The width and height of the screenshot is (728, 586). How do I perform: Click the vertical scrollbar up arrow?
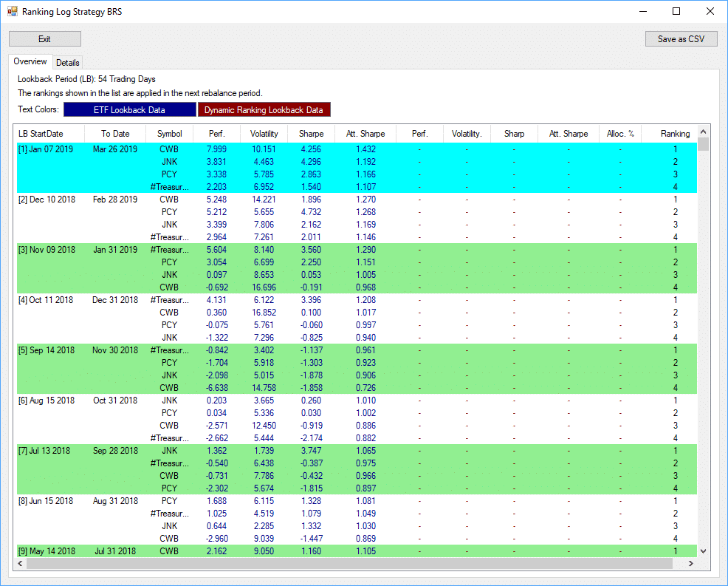click(x=703, y=133)
